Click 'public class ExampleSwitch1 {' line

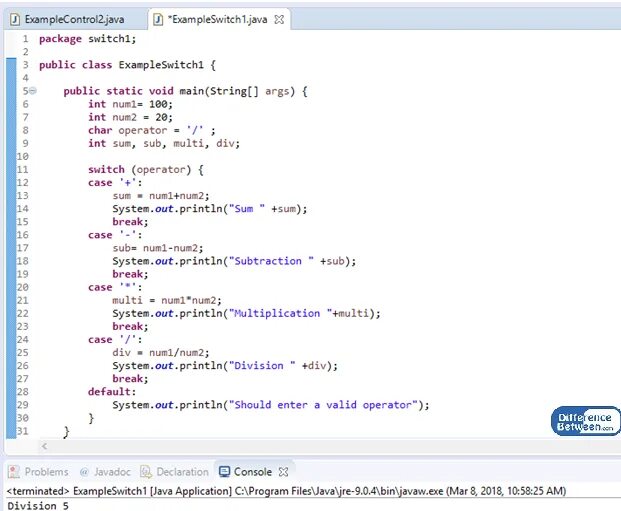click(x=128, y=65)
